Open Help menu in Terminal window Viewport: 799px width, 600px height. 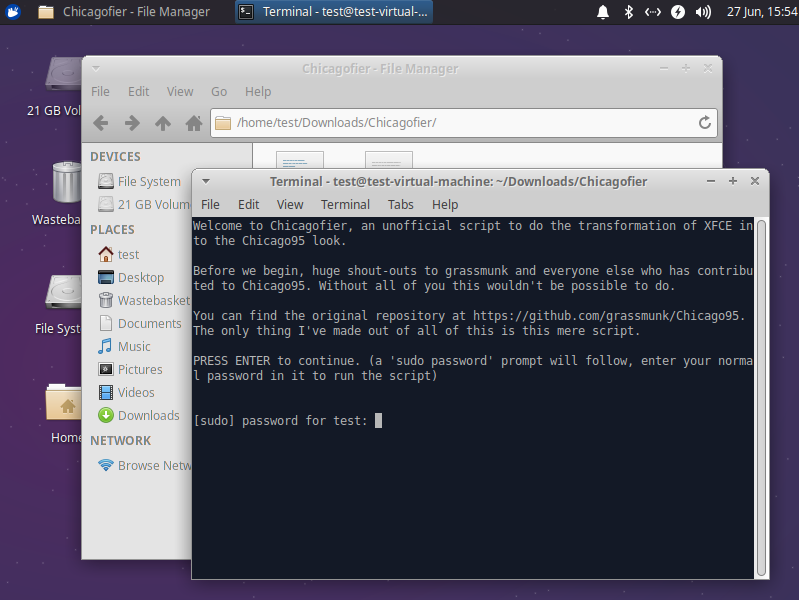445,205
